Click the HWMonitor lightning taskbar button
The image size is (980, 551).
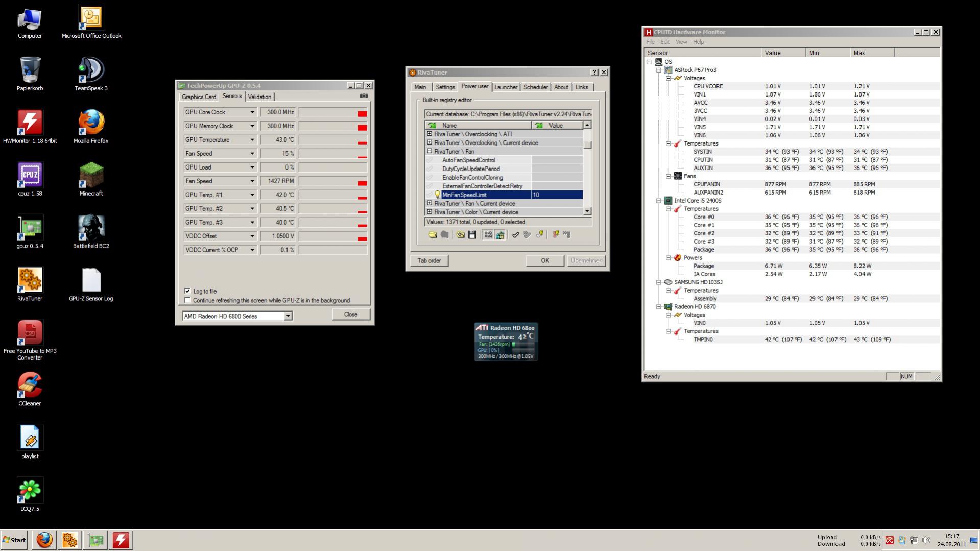click(x=121, y=540)
